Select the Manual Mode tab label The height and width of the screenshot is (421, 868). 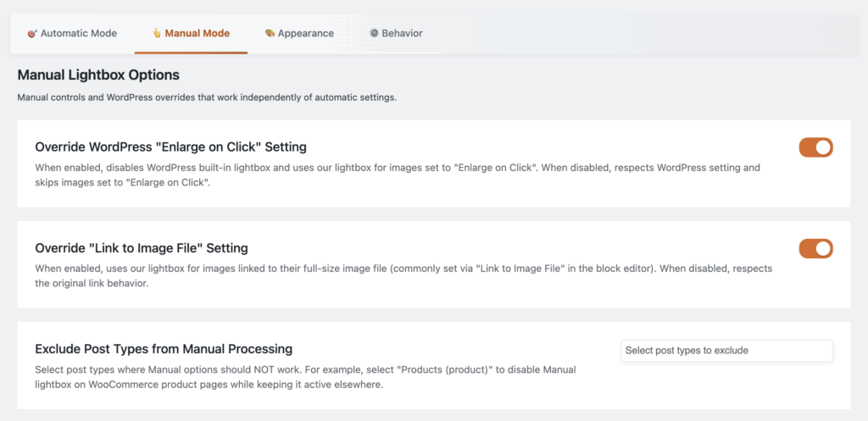tap(197, 34)
